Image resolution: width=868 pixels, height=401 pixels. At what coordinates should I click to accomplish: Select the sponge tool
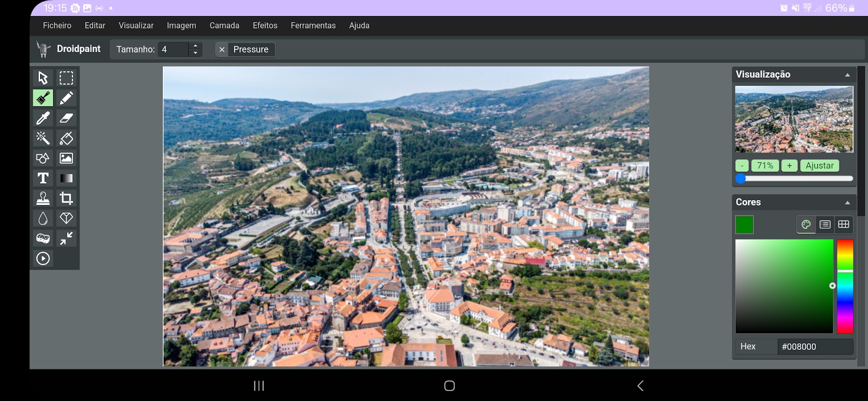click(43, 238)
